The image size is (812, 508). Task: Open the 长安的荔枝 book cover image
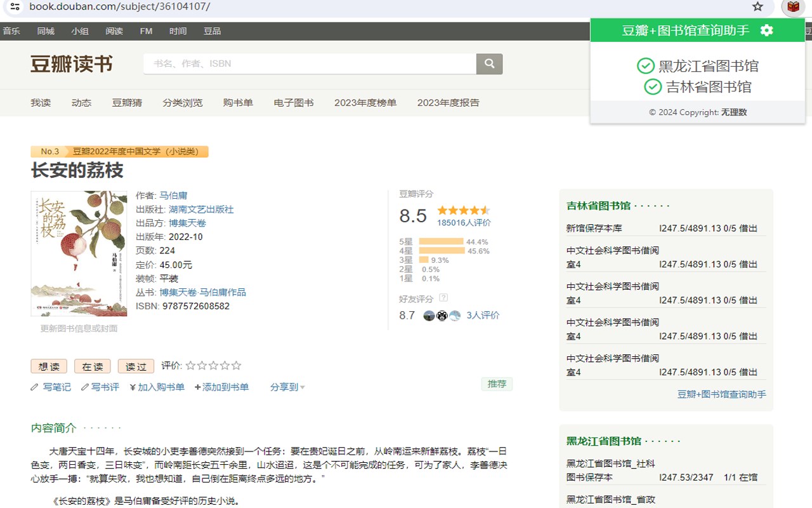click(x=79, y=253)
